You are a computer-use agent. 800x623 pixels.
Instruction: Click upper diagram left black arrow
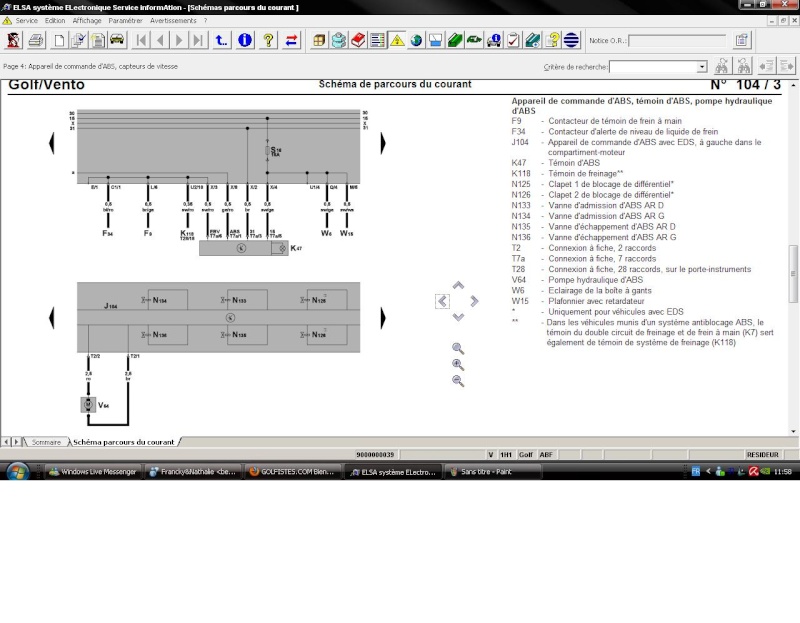tap(52, 143)
